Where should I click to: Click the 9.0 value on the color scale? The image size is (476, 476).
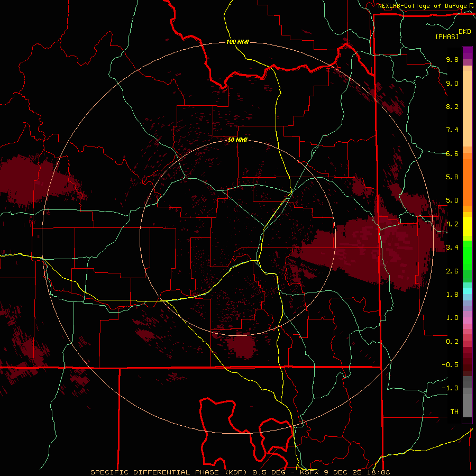click(452, 83)
